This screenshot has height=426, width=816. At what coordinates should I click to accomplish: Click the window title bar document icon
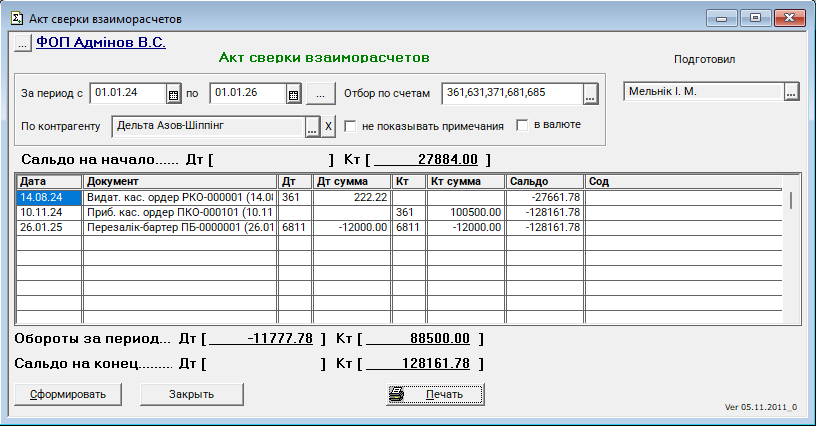pyautogui.click(x=15, y=17)
